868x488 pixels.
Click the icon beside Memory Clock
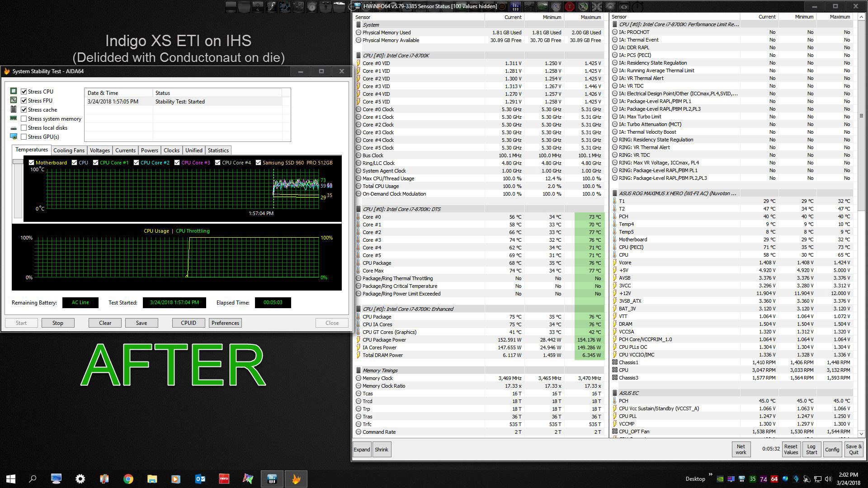click(359, 378)
